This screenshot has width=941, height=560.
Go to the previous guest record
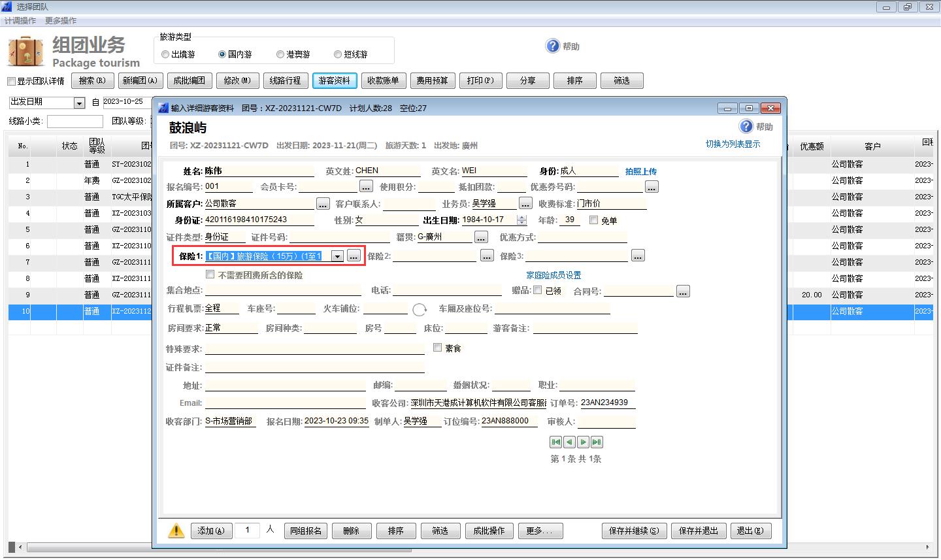pyautogui.click(x=569, y=442)
